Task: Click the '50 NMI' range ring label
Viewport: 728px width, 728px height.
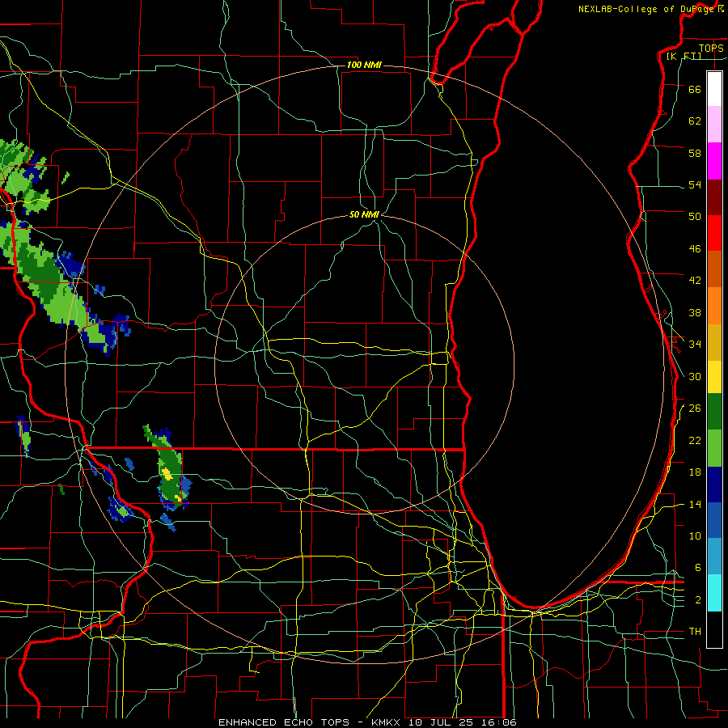Action: click(365, 214)
